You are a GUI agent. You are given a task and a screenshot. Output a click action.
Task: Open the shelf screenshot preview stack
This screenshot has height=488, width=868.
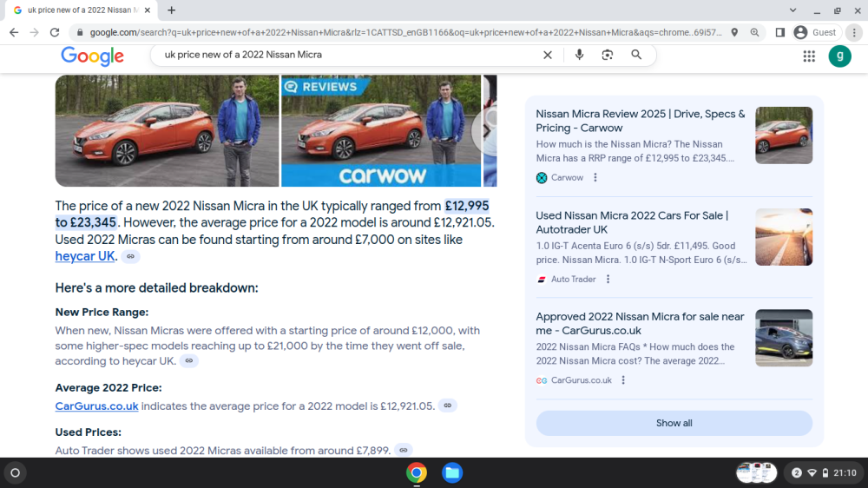(756, 473)
